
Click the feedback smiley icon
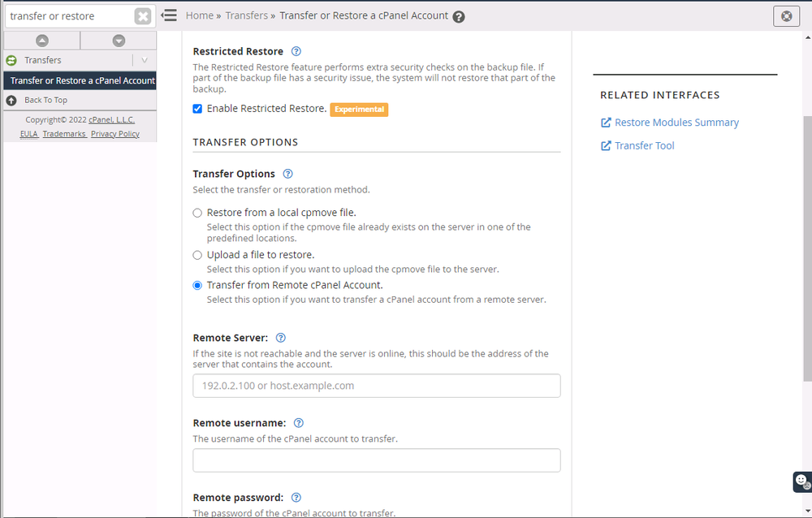tap(802, 481)
